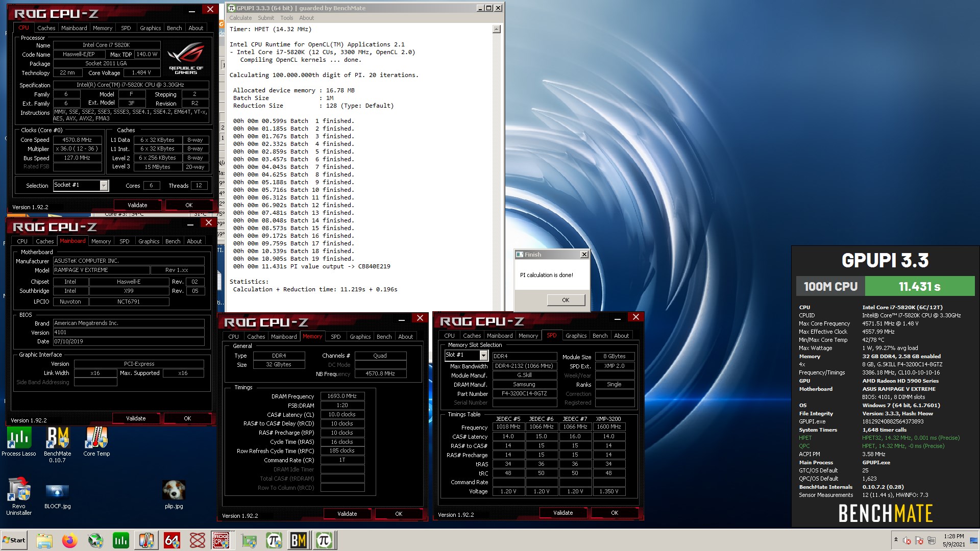Image resolution: width=980 pixels, height=551 pixels.
Task: Click DRAM Frequency 1693.0 MHz field
Action: pyautogui.click(x=342, y=396)
